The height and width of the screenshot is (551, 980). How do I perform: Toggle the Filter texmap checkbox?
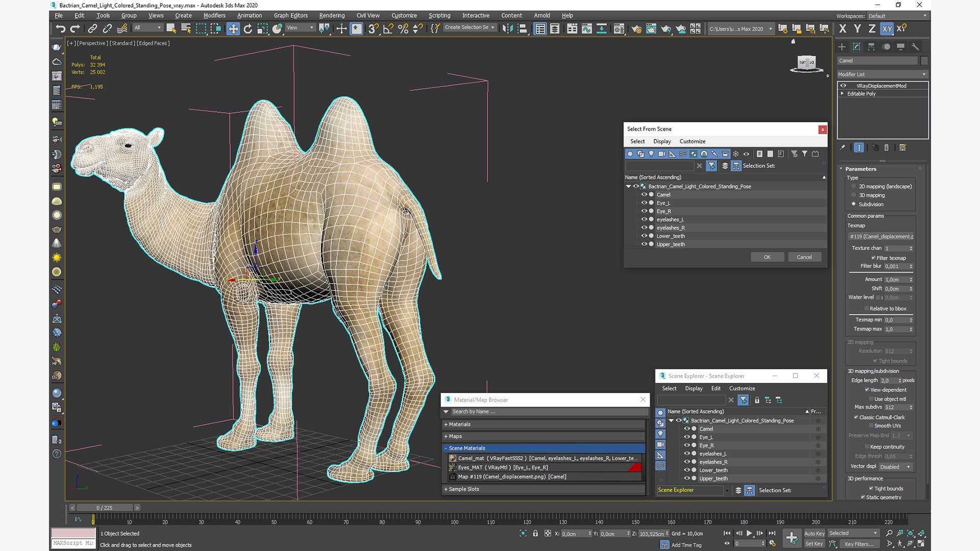(873, 258)
